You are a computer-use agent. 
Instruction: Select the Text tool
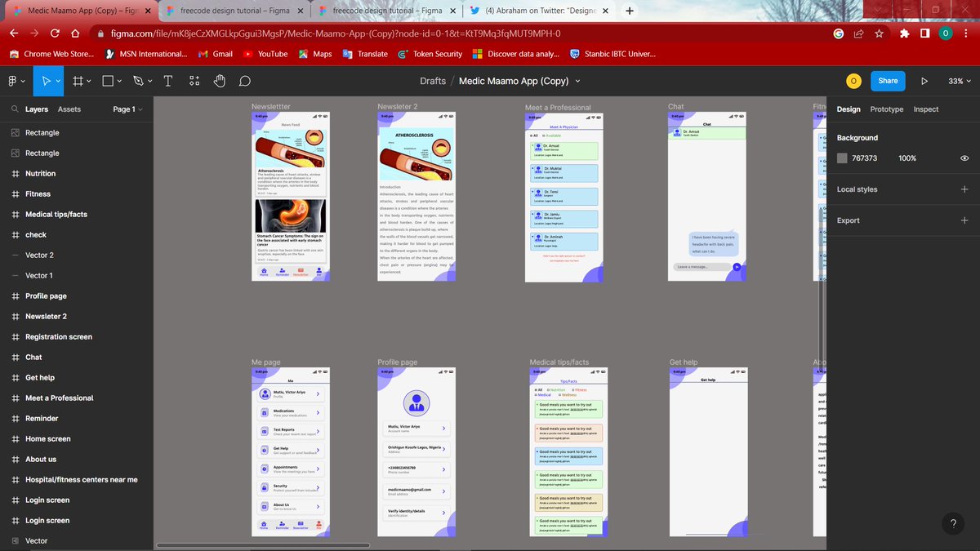click(x=167, y=81)
